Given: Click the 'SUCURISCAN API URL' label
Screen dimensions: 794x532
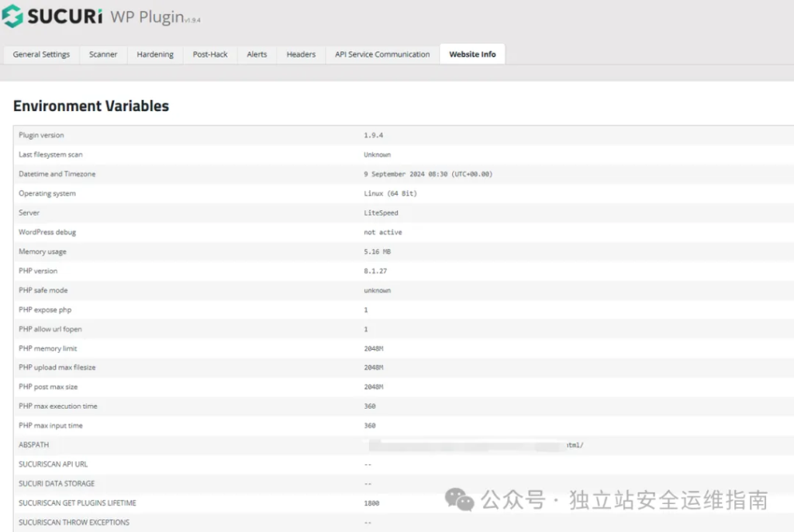Looking at the screenshot, I should (54, 464).
